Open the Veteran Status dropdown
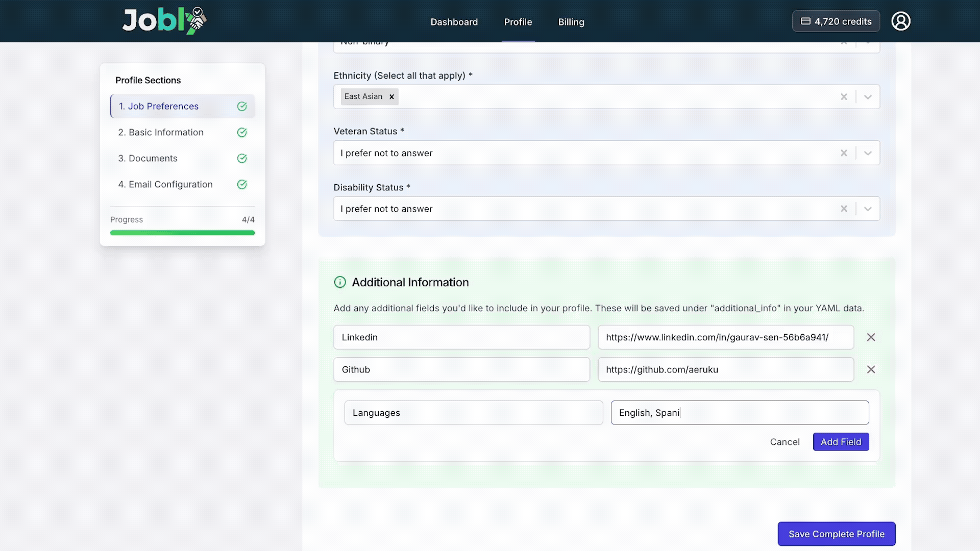 click(868, 153)
